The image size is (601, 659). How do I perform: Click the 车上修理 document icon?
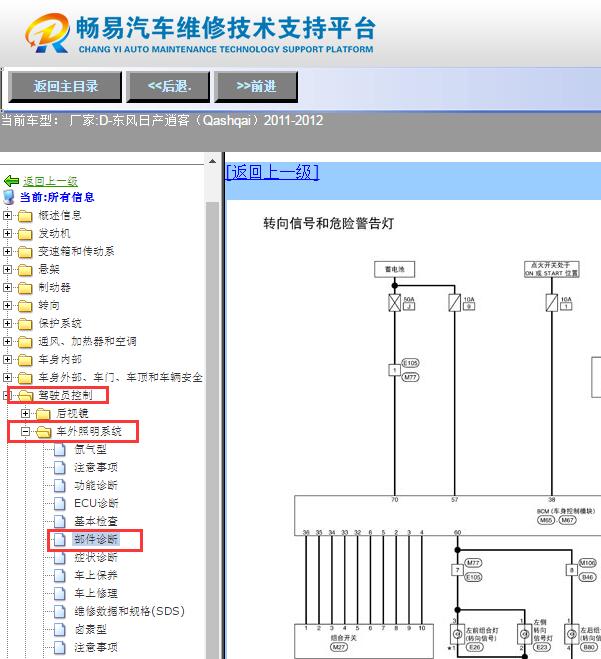(60, 593)
